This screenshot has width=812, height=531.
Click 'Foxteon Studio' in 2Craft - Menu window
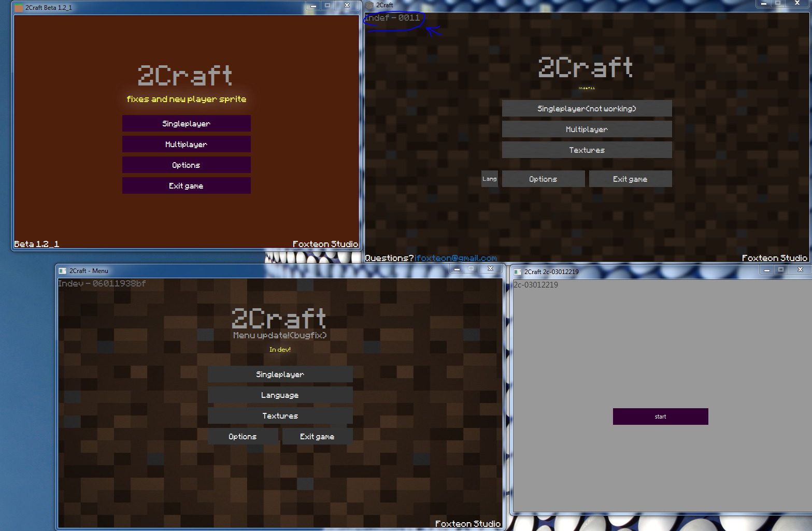pos(468,524)
